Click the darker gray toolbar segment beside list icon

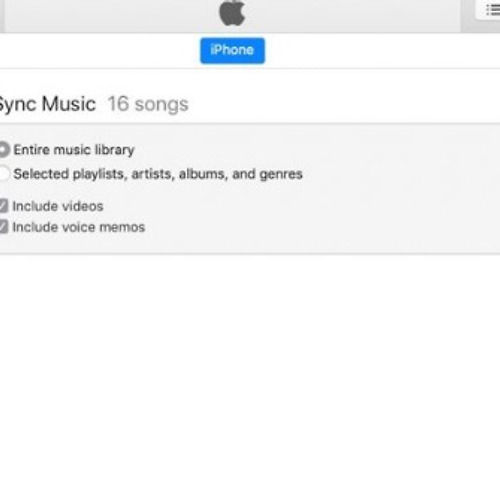(467, 16)
